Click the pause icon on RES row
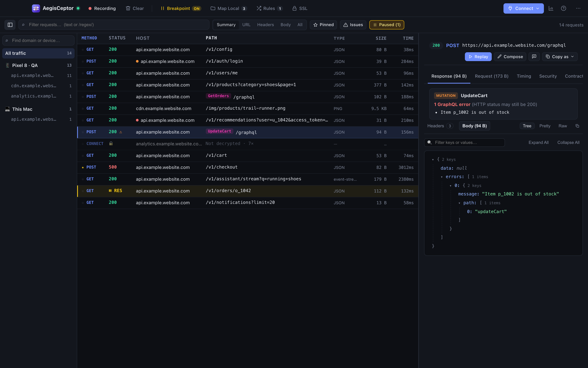Viewport: 588px width, 368px height. pos(110,191)
